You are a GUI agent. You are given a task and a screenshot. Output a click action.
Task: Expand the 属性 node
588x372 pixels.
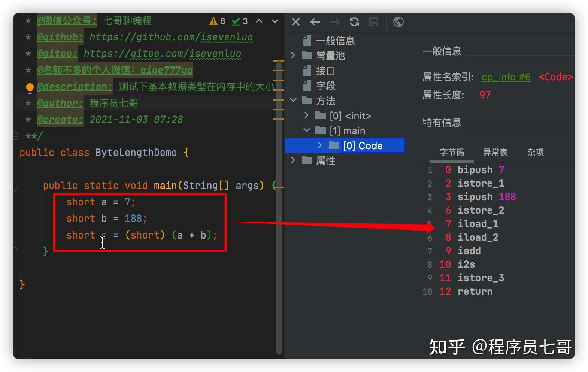coord(293,160)
